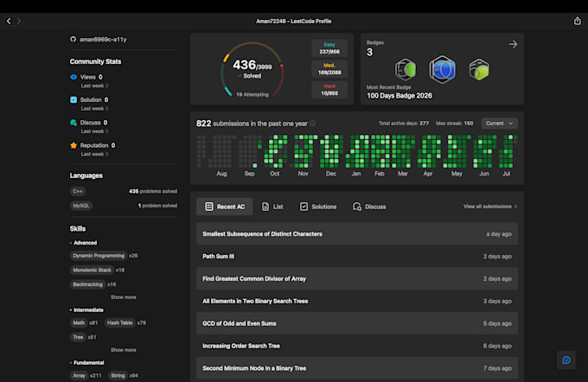The image size is (588, 382).
Task: Go forward with the right chevron
Action: (19, 21)
